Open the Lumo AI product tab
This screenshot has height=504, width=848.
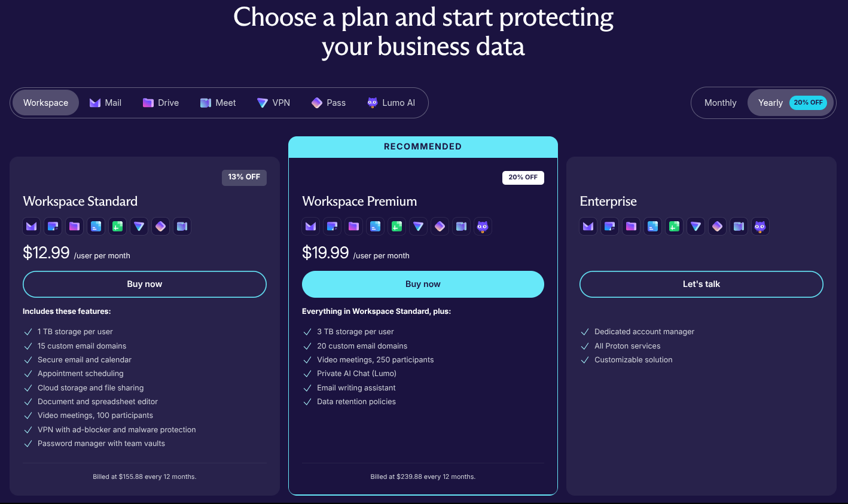391,102
